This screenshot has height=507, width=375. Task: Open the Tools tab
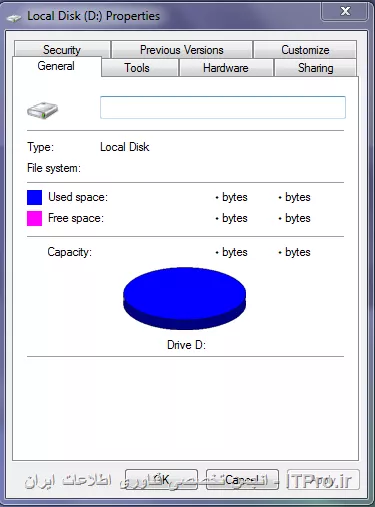pos(140,68)
